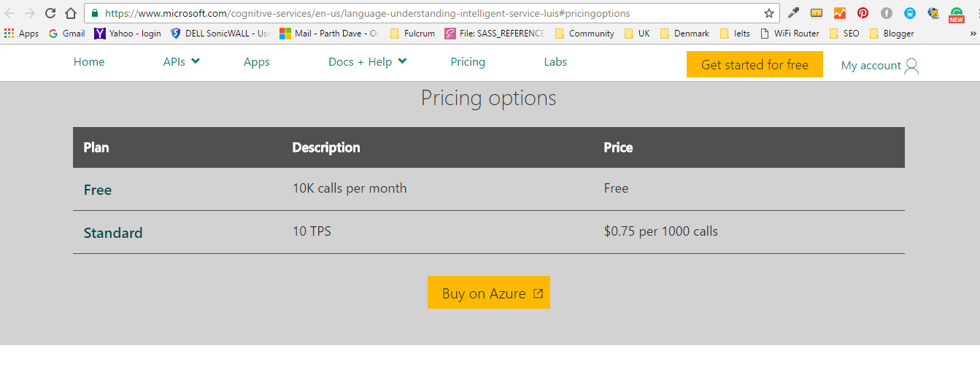Open the Apps grid shortcut

pyautogui.click(x=21, y=34)
